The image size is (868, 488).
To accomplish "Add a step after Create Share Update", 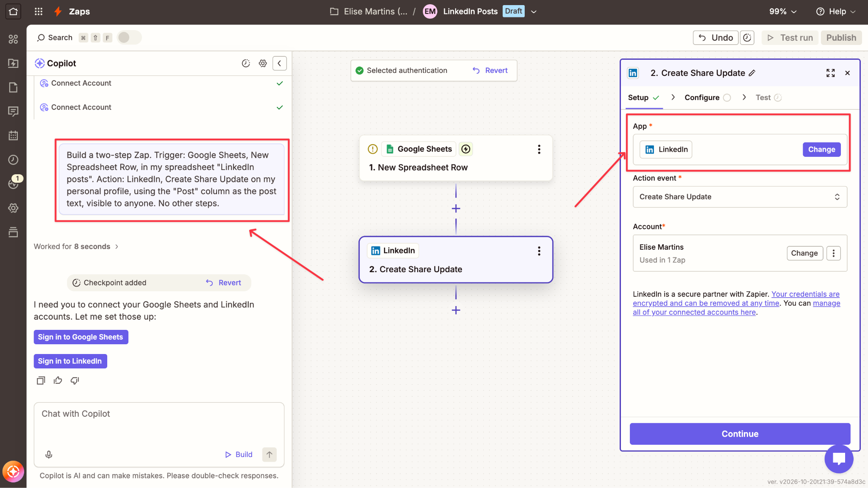I will pos(456,310).
